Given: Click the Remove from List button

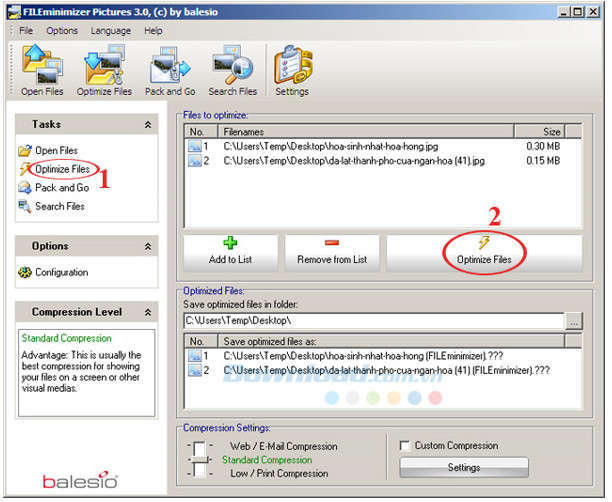Looking at the screenshot, I should point(332,253).
